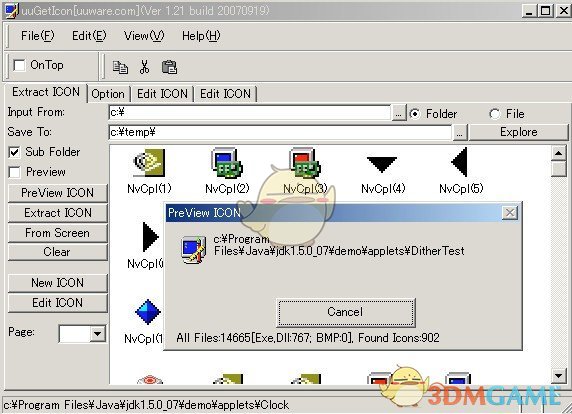Click browse button beside Save To field
572x414 pixels.
tap(460, 132)
